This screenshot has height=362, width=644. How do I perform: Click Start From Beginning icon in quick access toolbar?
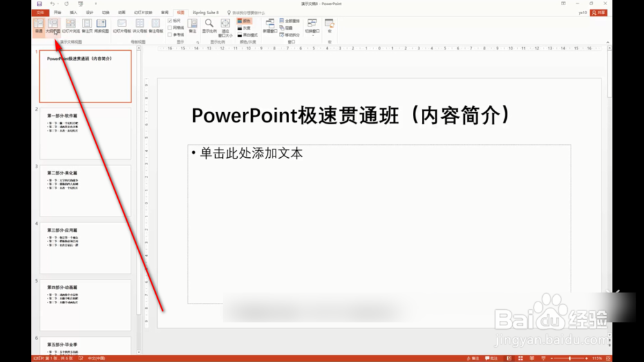pos(80,4)
